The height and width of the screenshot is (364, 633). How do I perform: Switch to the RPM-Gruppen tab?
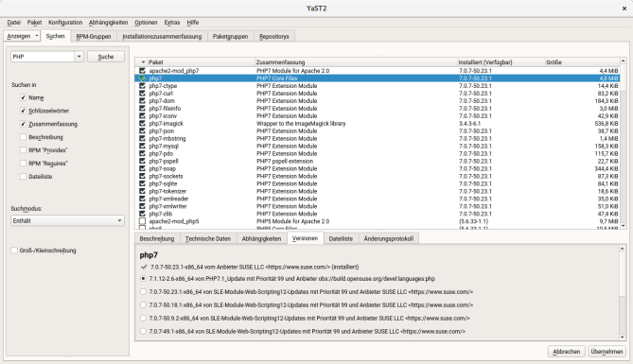pos(94,36)
